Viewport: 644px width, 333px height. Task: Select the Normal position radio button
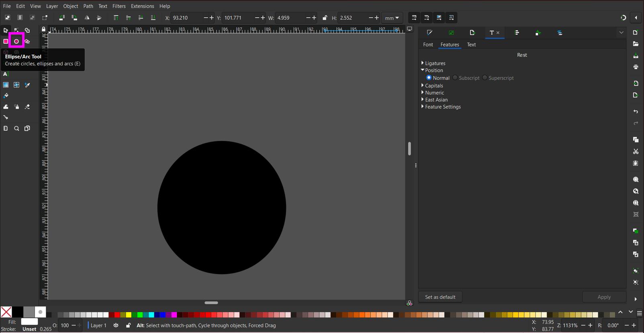click(429, 78)
